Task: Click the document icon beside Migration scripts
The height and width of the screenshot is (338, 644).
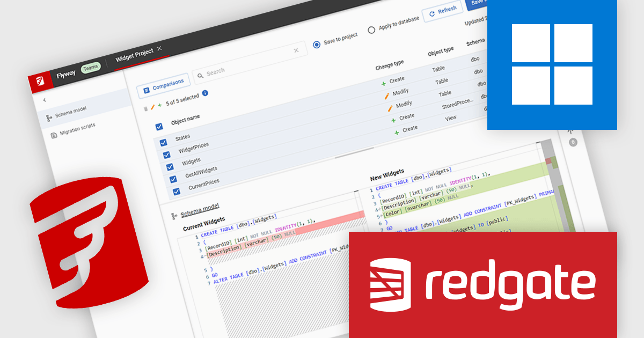Action: 54,135
